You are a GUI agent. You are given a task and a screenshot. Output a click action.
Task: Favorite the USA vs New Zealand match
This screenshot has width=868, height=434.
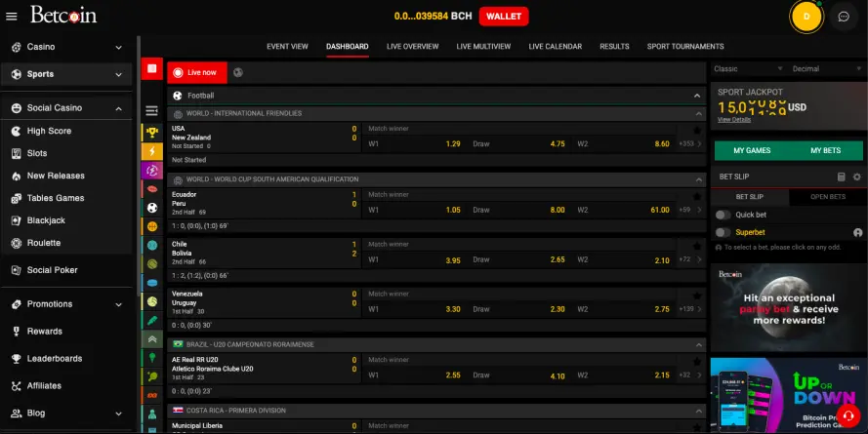(x=697, y=131)
